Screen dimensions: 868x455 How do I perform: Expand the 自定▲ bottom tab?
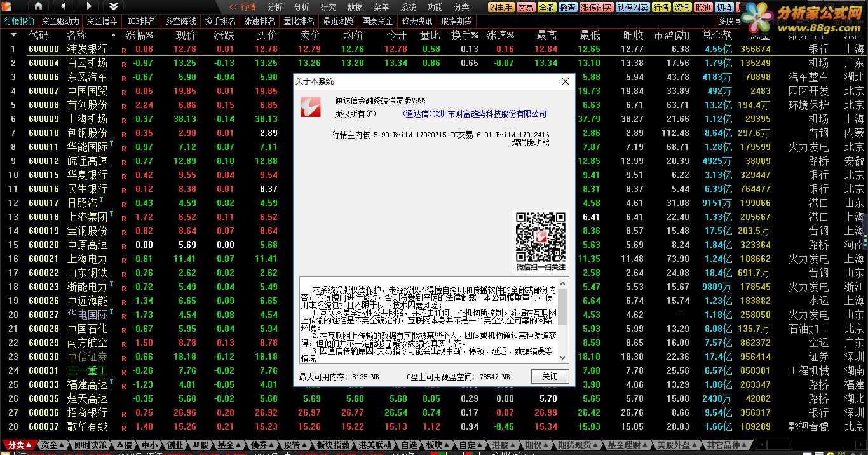point(471,445)
